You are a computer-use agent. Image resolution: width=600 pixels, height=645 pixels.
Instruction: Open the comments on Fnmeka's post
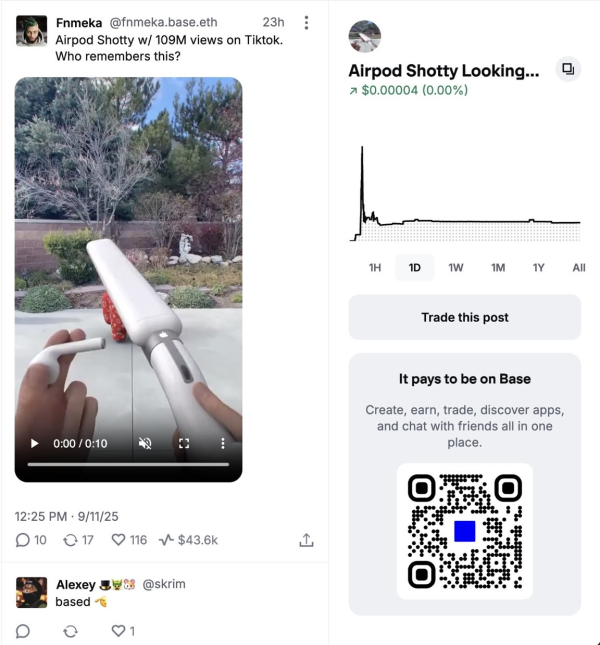point(31,540)
